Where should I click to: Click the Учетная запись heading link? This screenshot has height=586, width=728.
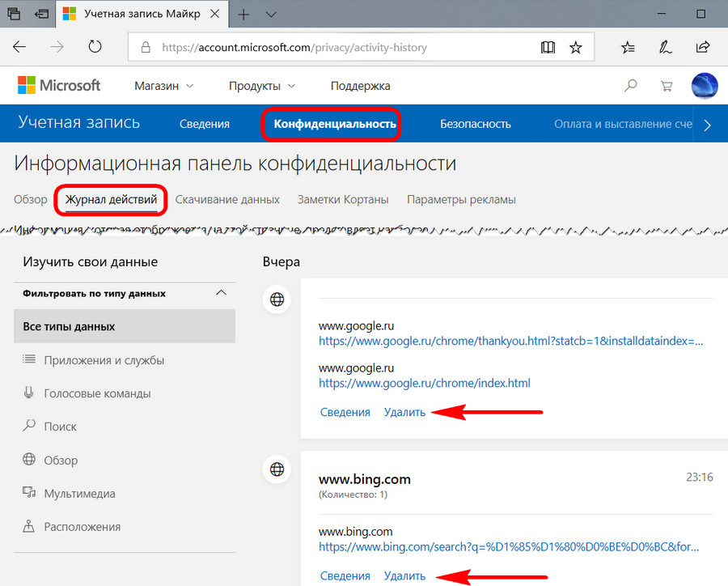click(79, 122)
